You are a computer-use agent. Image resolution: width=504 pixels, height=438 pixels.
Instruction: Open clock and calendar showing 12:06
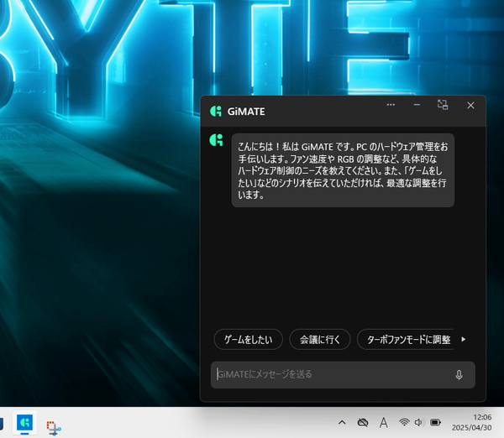coord(472,423)
